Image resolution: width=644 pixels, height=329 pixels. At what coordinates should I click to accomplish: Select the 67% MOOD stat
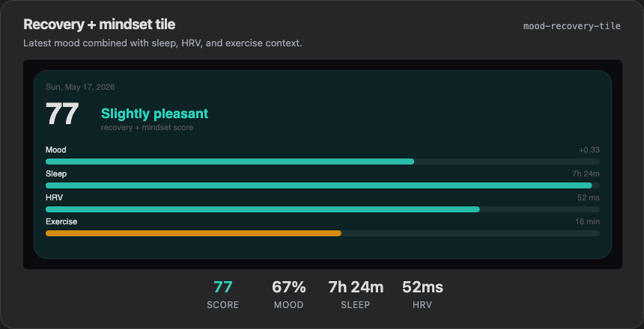pos(289,295)
